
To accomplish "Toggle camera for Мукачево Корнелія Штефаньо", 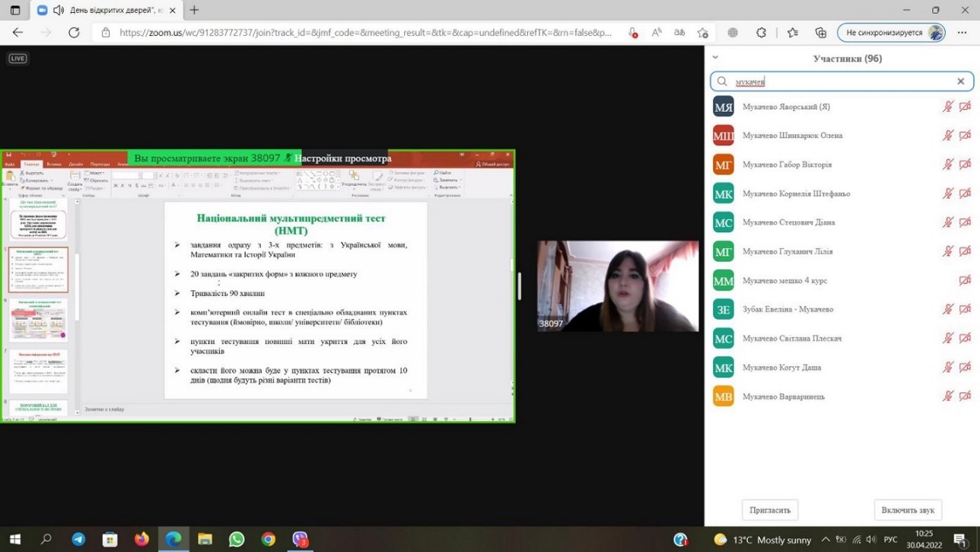I will [965, 193].
